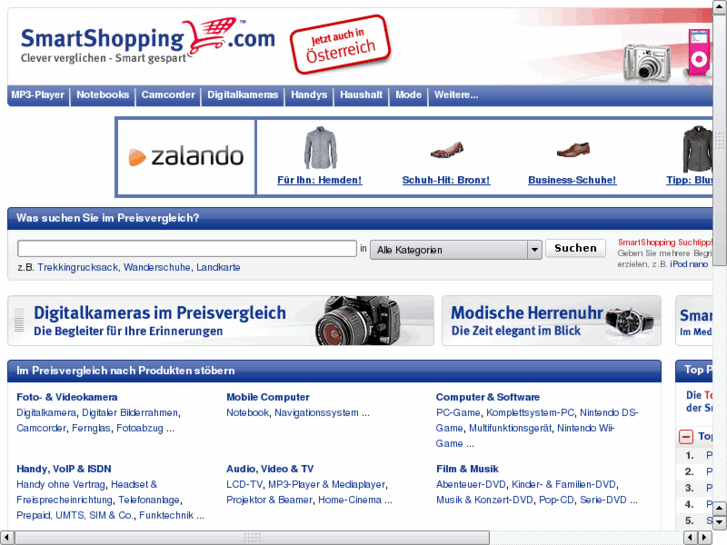The height and width of the screenshot is (545, 727).
Task: Click the iPod nano search tip link
Action: pos(689,264)
